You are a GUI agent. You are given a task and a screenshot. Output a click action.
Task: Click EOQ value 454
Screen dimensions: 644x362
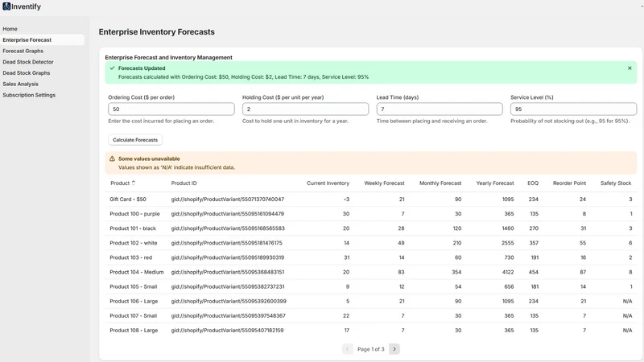pyautogui.click(x=534, y=272)
